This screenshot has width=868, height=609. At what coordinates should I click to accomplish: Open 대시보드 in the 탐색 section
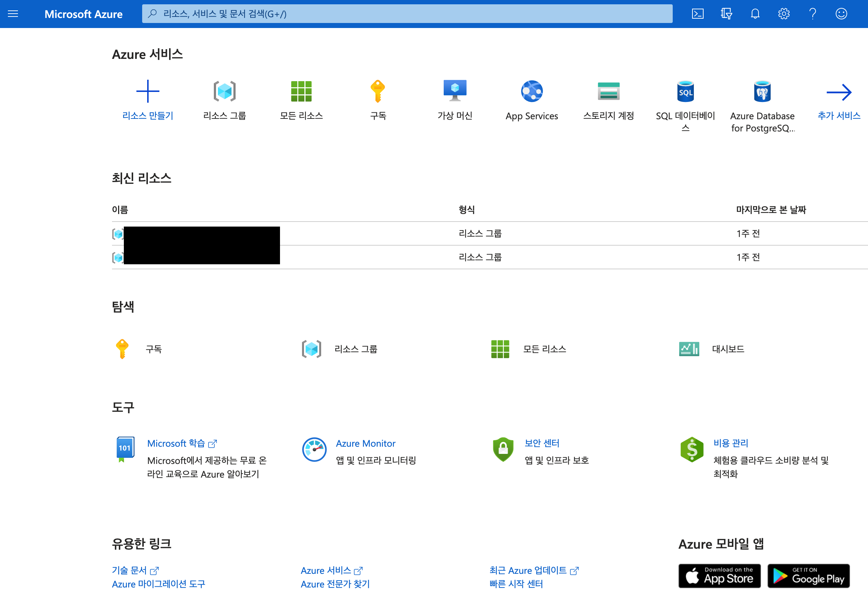[x=727, y=349]
